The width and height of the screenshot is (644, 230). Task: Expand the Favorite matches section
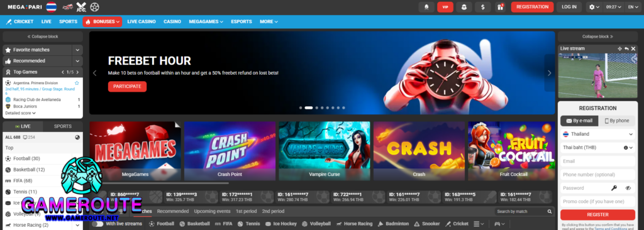click(77, 50)
